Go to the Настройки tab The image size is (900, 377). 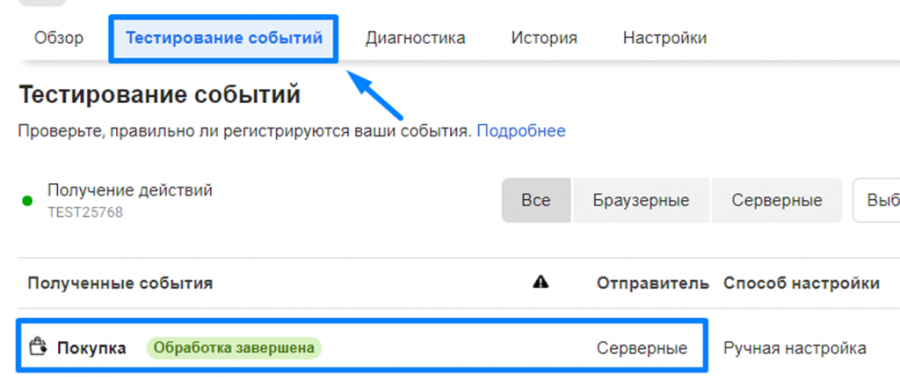[x=665, y=38]
